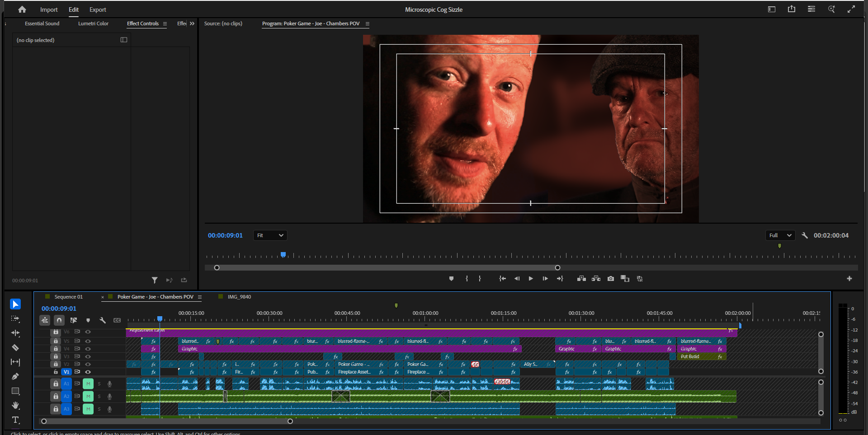Image resolution: width=868 pixels, height=435 pixels.
Task: Toggle visibility of track V6
Action: (88, 332)
